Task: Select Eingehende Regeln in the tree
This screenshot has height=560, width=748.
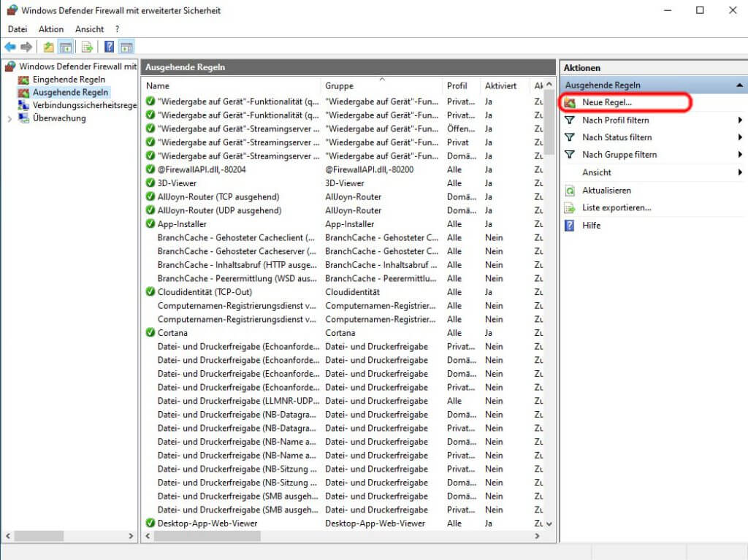Action: pos(69,80)
